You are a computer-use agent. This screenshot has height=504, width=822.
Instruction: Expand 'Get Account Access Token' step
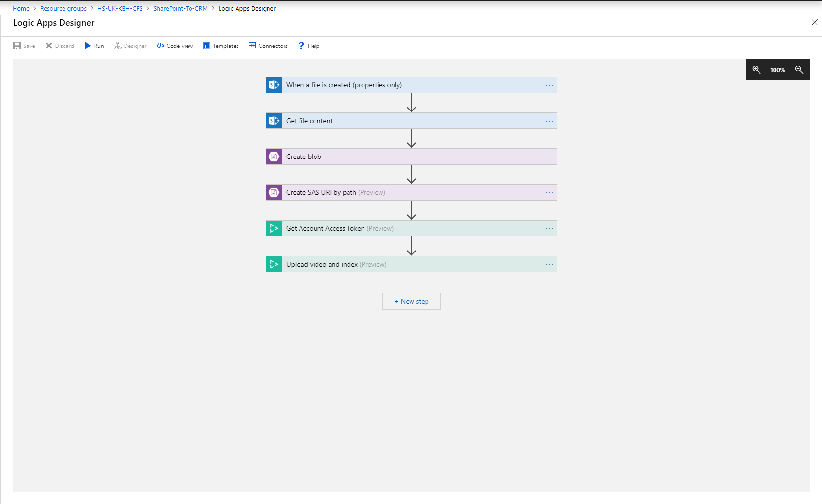point(411,228)
